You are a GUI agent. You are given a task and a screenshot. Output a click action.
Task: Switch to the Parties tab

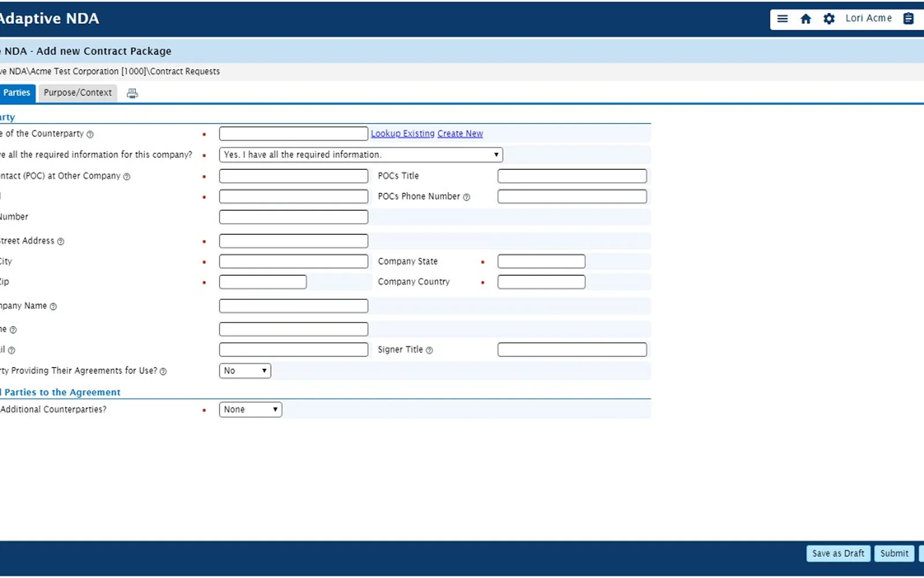(x=17, y=93)
